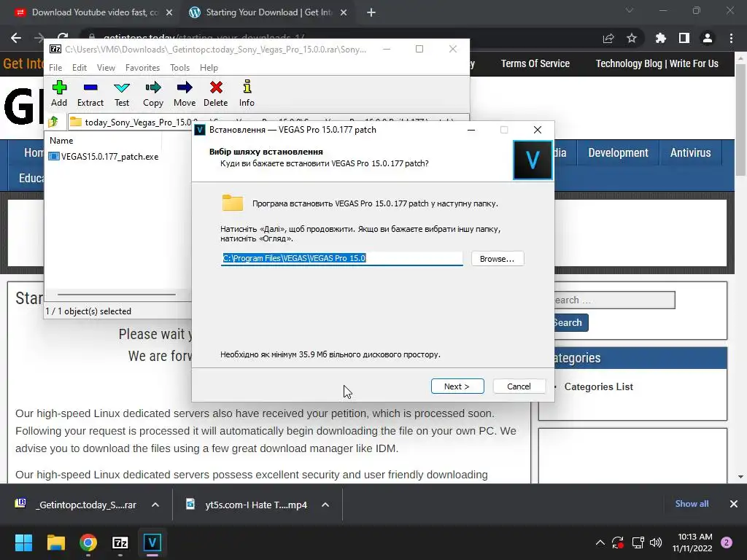Open volume speaker tray icon

coord(656,542)
